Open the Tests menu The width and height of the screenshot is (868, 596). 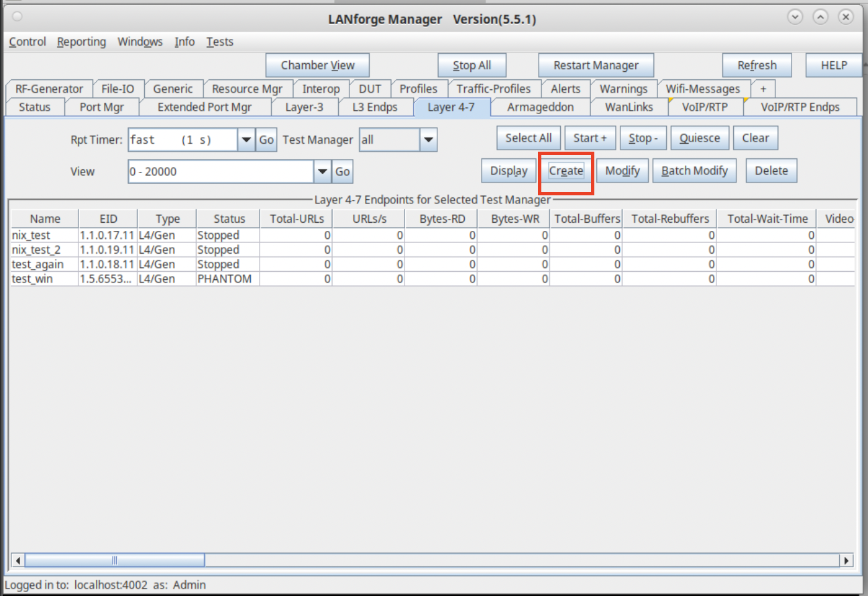pos(220,42)
